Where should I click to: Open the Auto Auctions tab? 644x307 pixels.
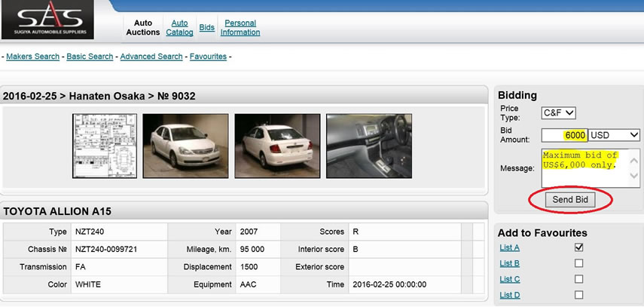tap(143, 28)
